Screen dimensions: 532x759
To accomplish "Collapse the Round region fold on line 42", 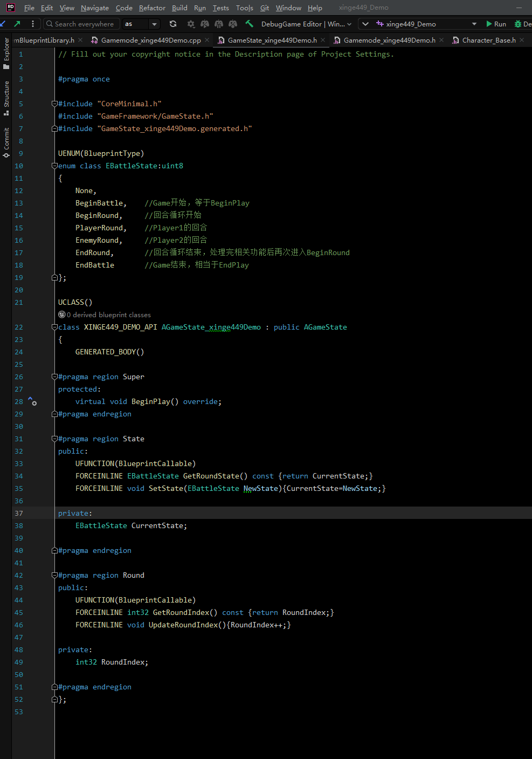I will click(54, 575).
